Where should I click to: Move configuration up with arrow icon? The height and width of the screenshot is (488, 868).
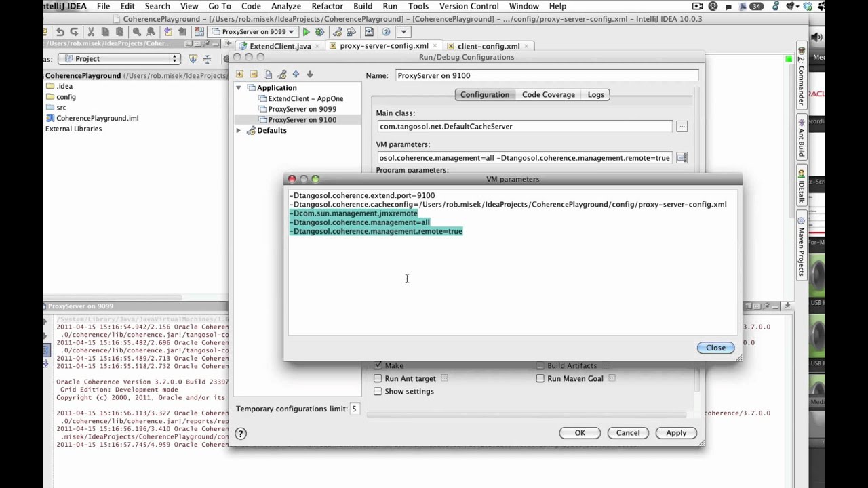(296, 75)
